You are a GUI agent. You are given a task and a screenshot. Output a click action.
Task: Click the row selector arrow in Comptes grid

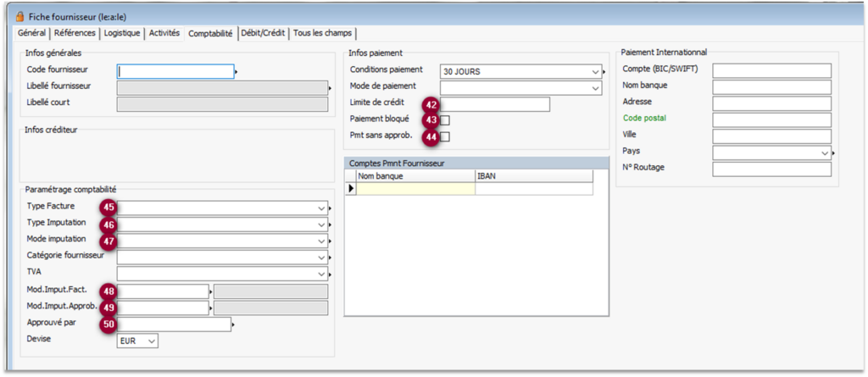coord(351,189)
